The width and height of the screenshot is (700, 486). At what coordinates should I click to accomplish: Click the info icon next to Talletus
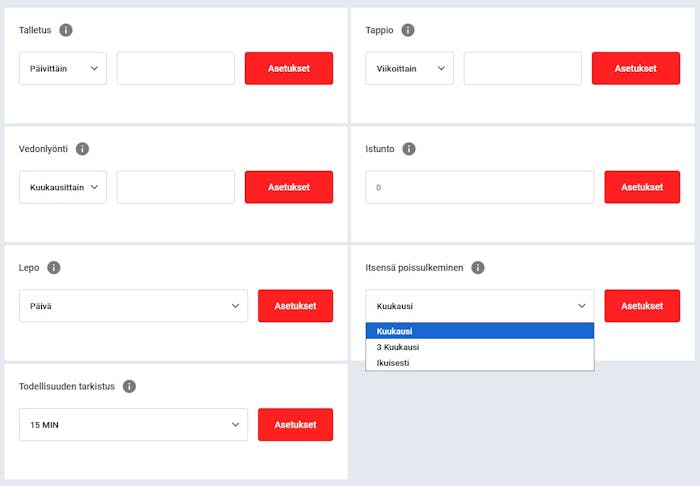[66, 30]
